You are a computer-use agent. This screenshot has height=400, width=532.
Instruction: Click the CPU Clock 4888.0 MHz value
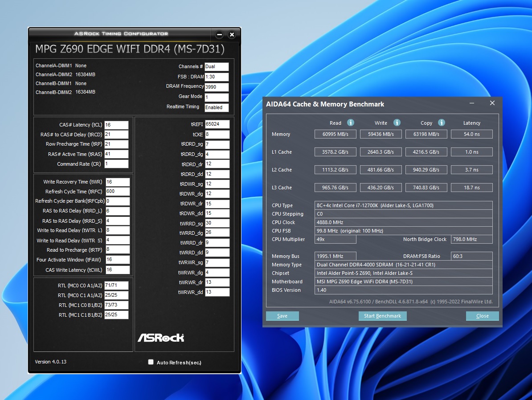click(x=403, y=222)
